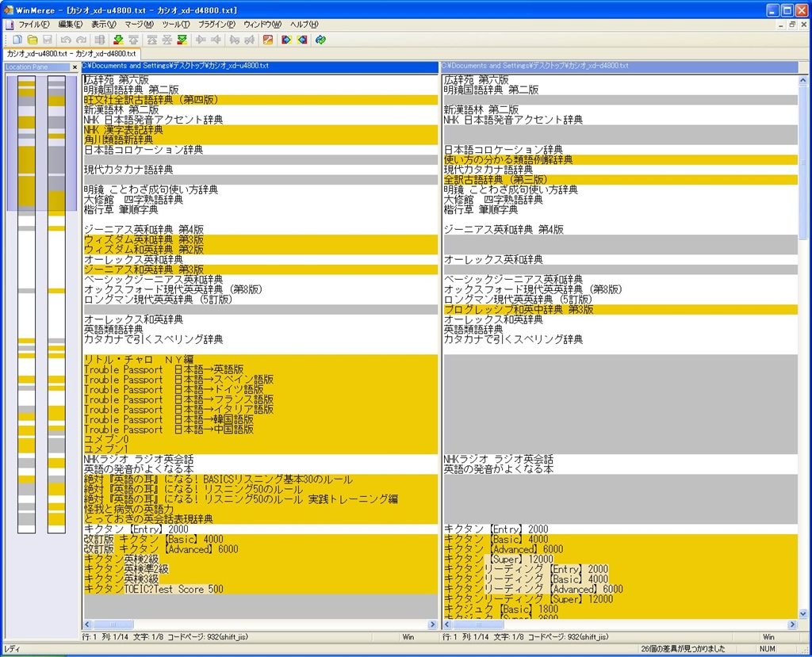
Task: Go to the current difference icon
Action: coord(167,40)
